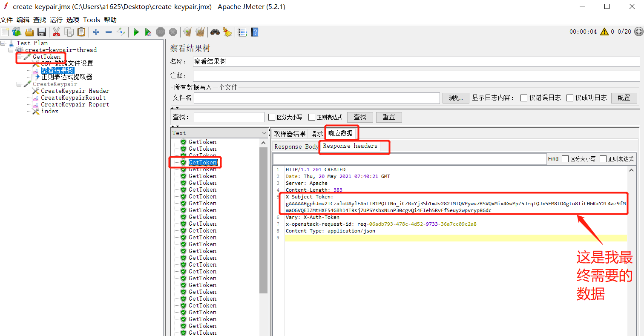Click the results list vertical scrollbar thumb
Image resolution: width=644 pixels, height=336 pixels.
[263, 221]
